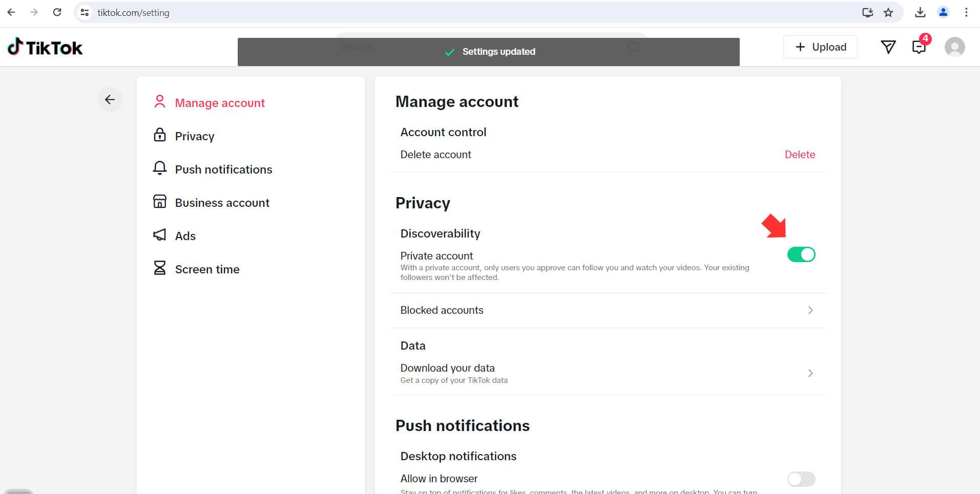Click Manage account person icon
The image size is (980, 494).
coord(160,102)
